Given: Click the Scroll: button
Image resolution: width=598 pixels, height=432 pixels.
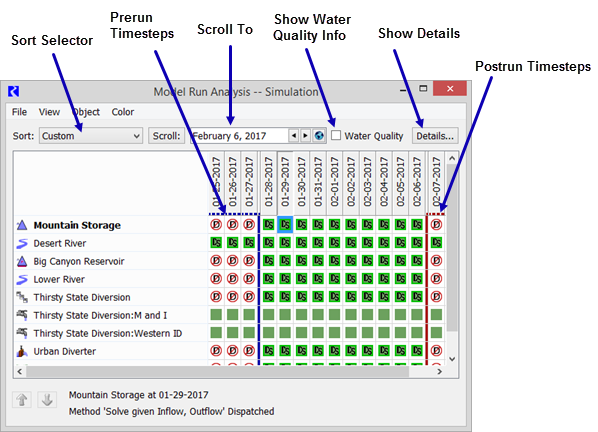Looking at the screenshot, I should (x=166, y=136).
